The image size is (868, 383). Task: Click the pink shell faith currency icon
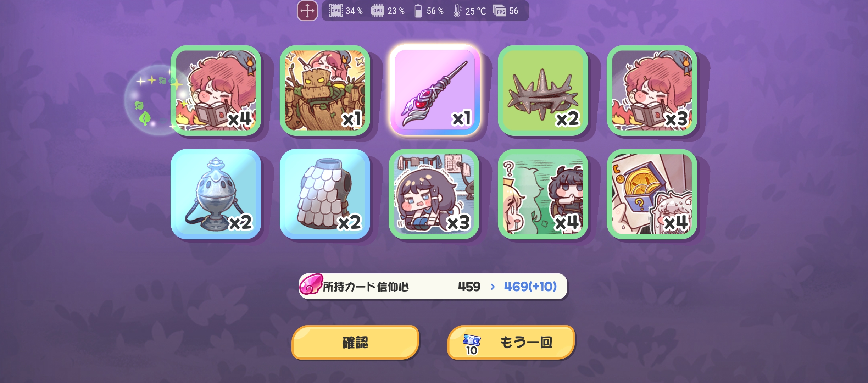click(x=311, y=284)
